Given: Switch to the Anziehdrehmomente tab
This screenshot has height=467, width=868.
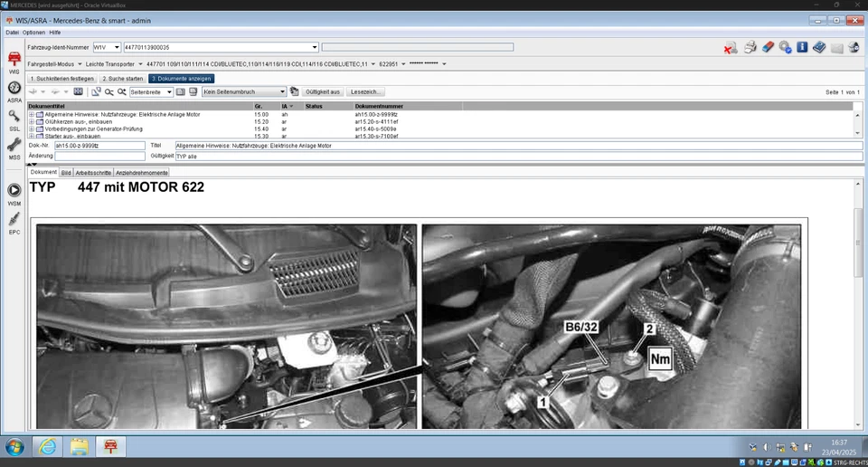Looking at the screenshot, I should (142, 173).
